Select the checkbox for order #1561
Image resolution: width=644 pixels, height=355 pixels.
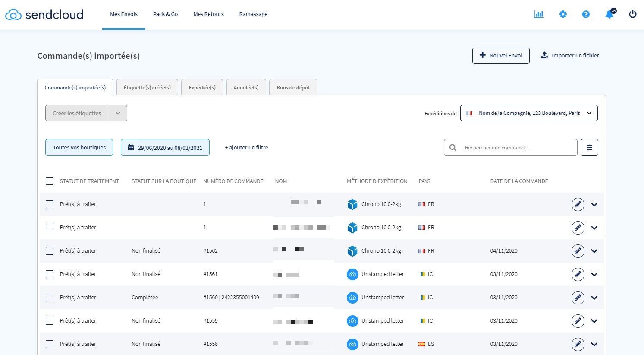pos(50,274)
